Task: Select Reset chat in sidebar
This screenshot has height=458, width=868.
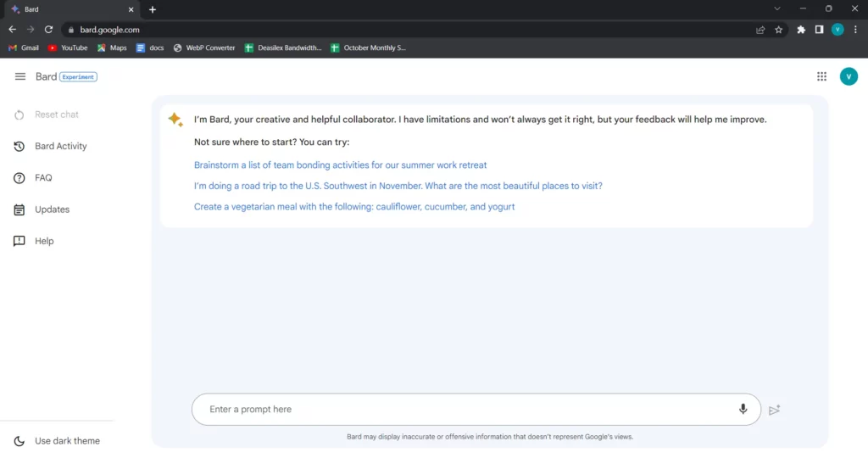Action: [57, 114]
